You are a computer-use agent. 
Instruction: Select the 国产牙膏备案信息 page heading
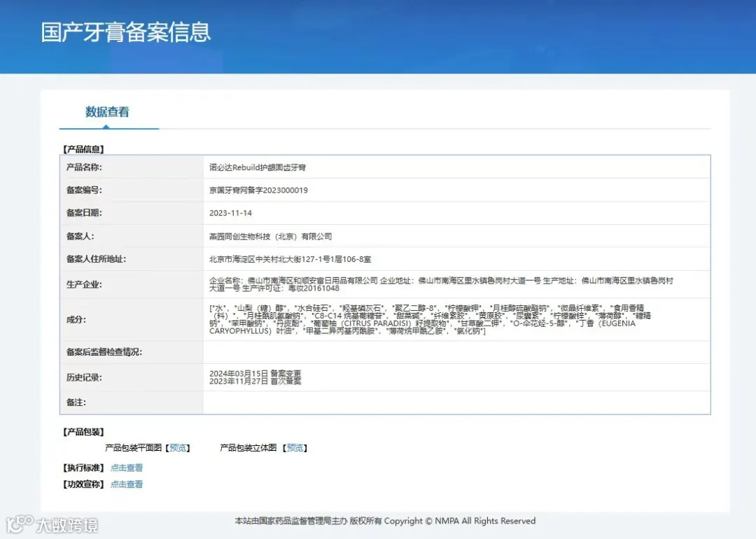click(126, 32)
